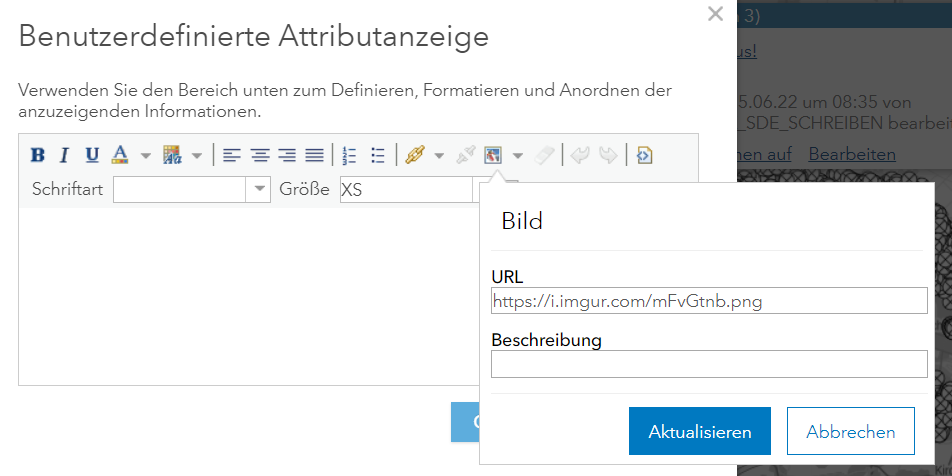Insert a numbered list
This screenshot has height=476, width=952.
pos(349,155)
